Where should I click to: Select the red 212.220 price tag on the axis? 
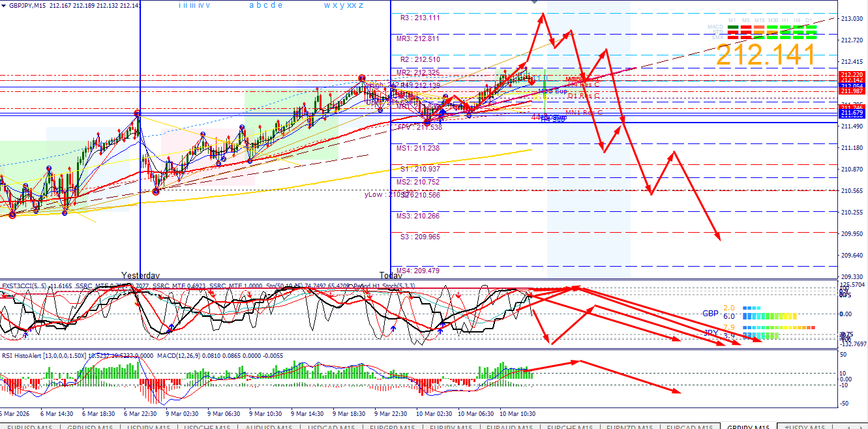click(x=852, y=75)
